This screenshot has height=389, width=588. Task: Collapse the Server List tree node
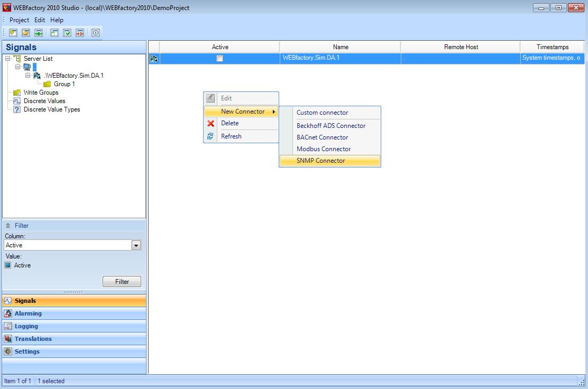[8, 59]
